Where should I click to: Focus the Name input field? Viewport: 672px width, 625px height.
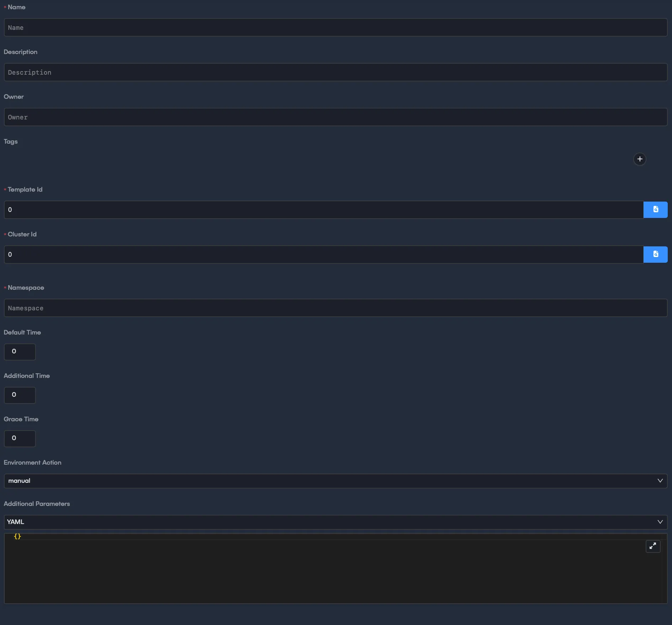336,27
